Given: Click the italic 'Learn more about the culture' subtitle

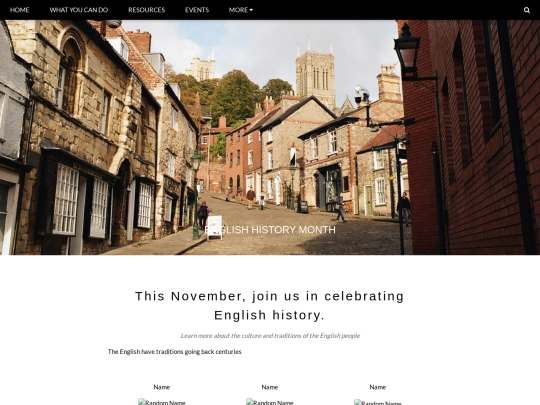Looking at the screenshot, I should click(x=270, y=335).
